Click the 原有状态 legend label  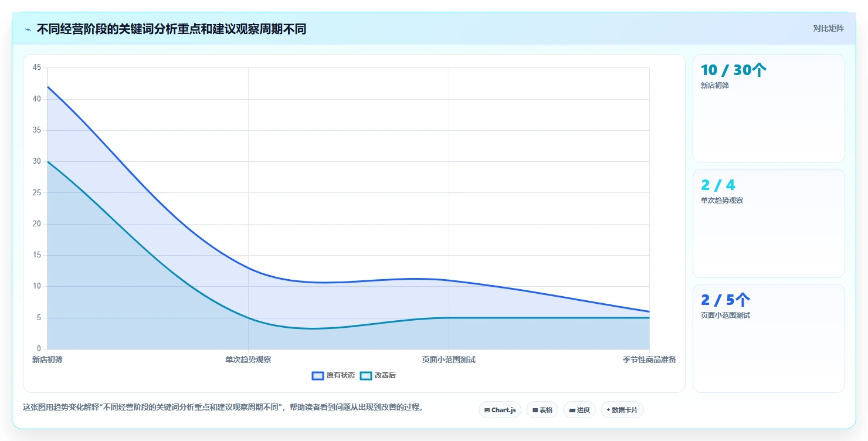click(341, 375)
